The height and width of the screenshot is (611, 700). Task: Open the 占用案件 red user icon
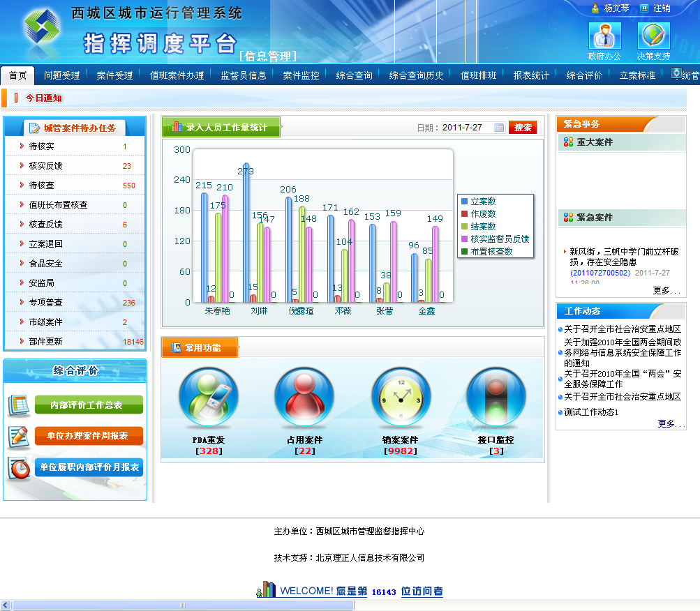pos(304,396)
